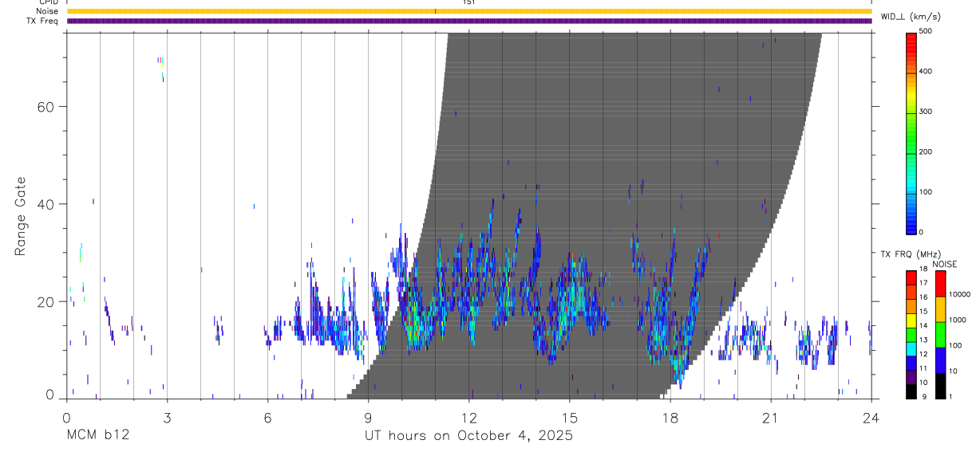Click the CPID label at top left

pos(48,2)
